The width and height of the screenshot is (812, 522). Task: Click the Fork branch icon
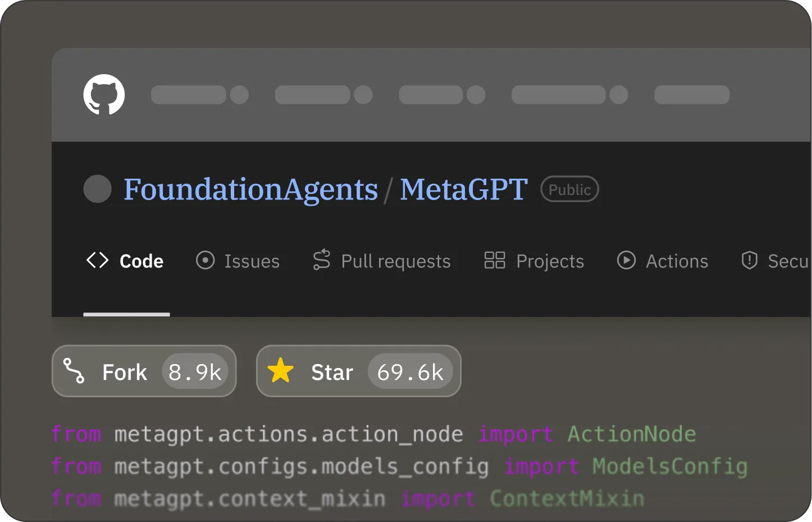tap(74, 371)
